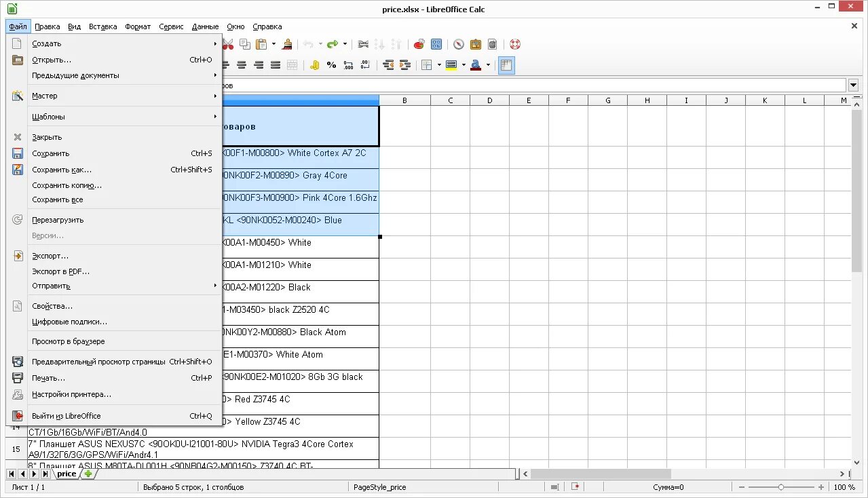This screenshot has height=498, width=868.
Task: Open the Navigator compass icon
Action: click(x=459, y=44)
